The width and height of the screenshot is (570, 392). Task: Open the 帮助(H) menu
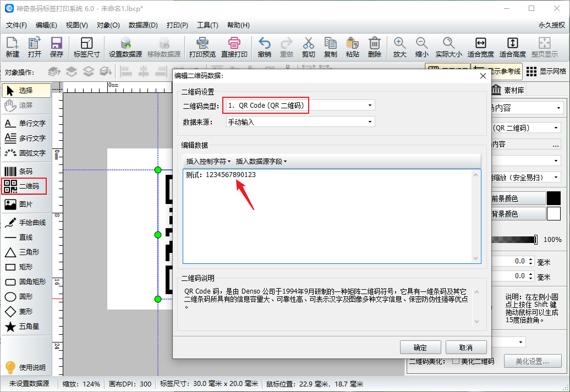click(x=238, y=25)
